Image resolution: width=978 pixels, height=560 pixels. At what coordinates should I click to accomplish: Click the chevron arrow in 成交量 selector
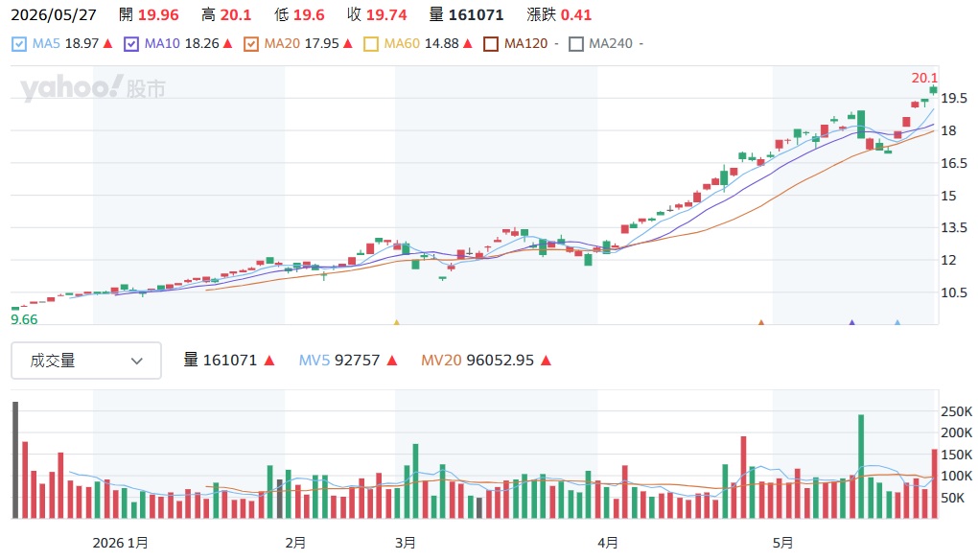(136, 362)
